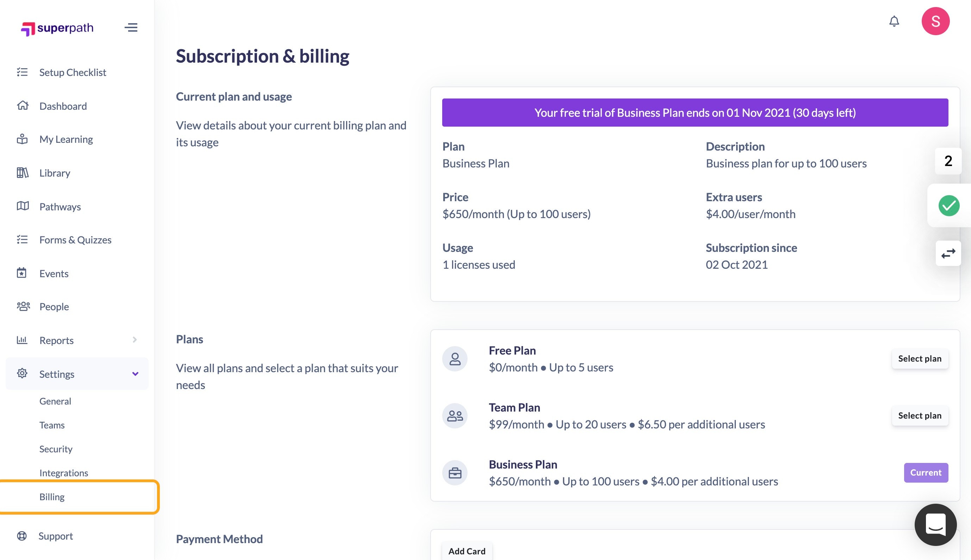This screenshot has width=971, height=560.
Task: Click the Security settings link
Action: 56,448
